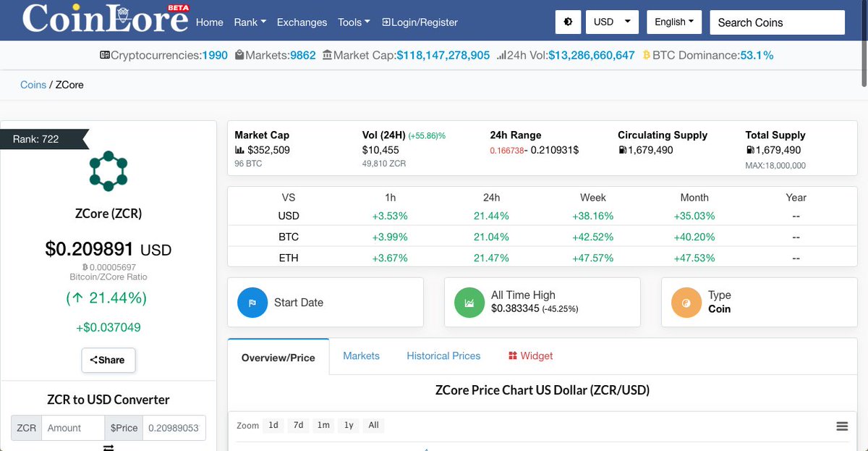This screenshot has height=451, width=868.
Task: Click the Total Supply icon
Action: pos(750,150)
